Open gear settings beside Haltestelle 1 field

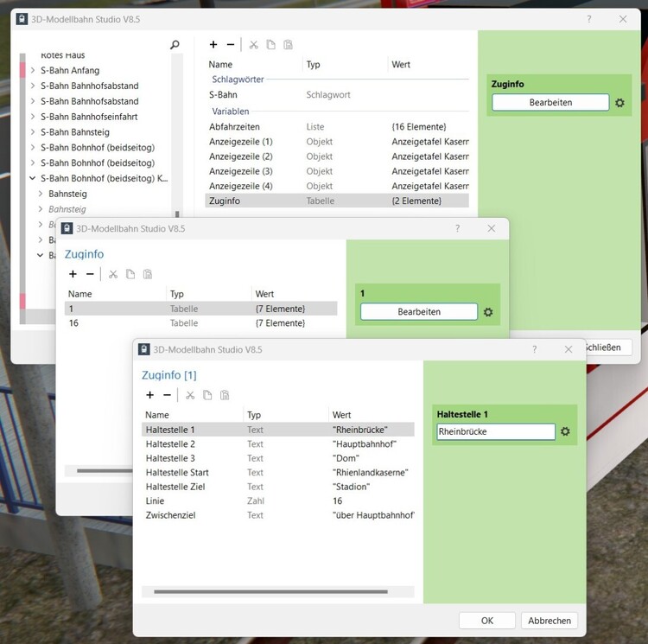[565, 431]
